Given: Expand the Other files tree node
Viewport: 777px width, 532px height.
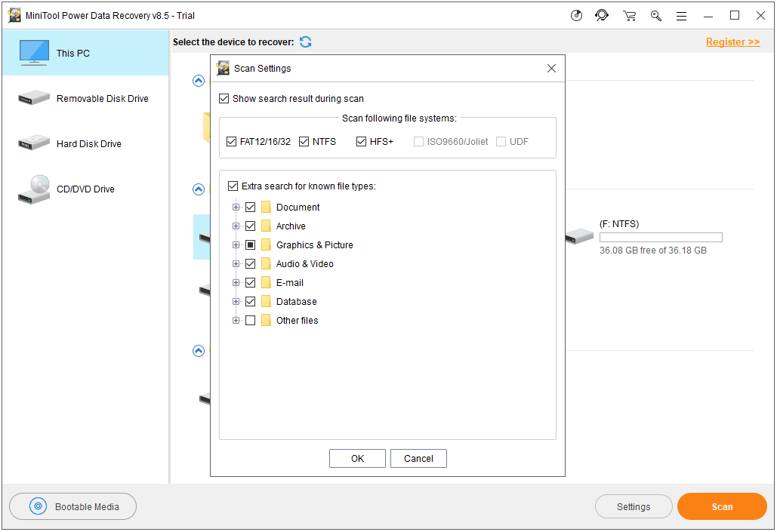Looking at the screenshot, I should point(236,321).
